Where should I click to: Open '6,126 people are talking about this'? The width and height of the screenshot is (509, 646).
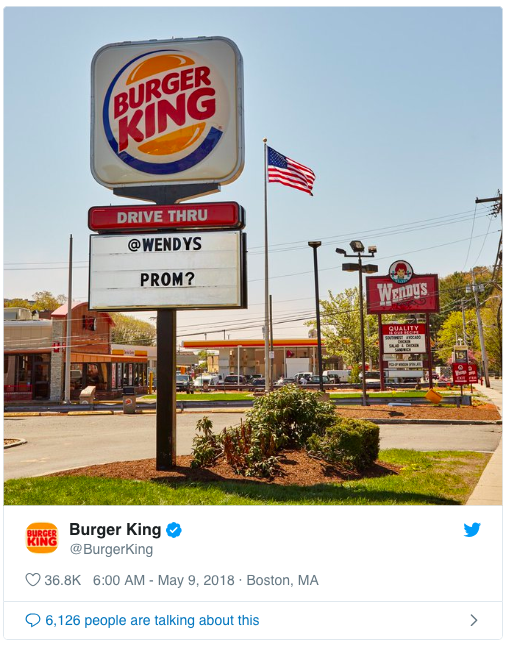[152, 620]
